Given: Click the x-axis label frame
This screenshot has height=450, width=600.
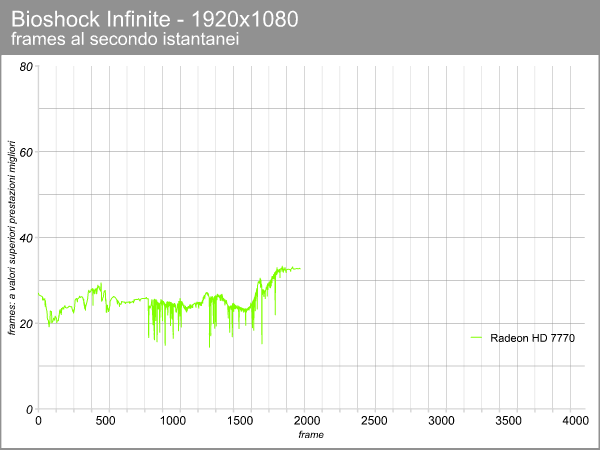Looking at the screenshot, I should pos(311,435).
